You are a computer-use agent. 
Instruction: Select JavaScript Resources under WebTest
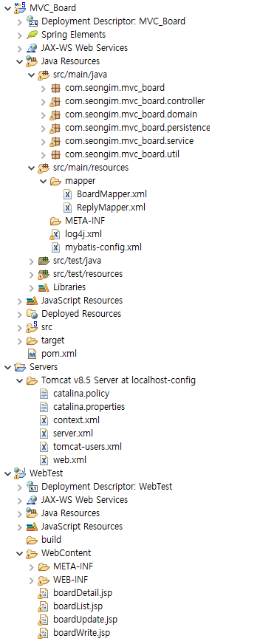82,526
